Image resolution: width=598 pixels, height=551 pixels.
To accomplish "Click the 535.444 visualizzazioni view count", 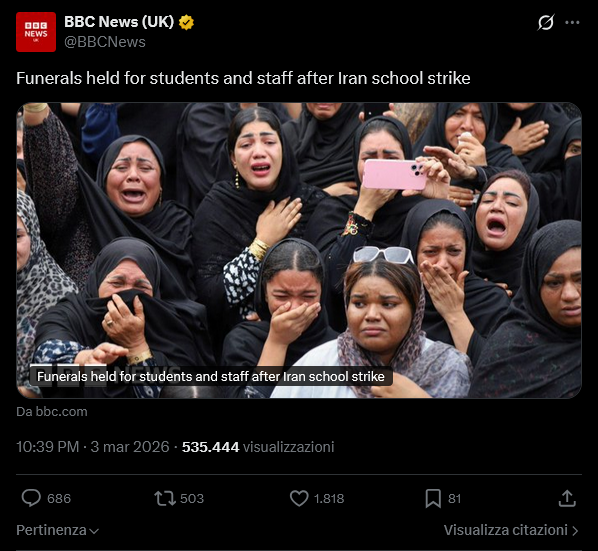I will click(258, 447).
